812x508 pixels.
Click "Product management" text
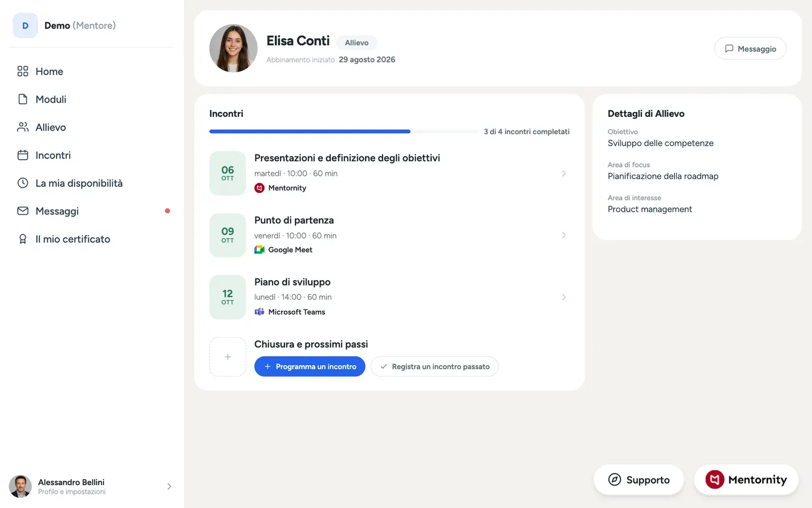[650, 209]
